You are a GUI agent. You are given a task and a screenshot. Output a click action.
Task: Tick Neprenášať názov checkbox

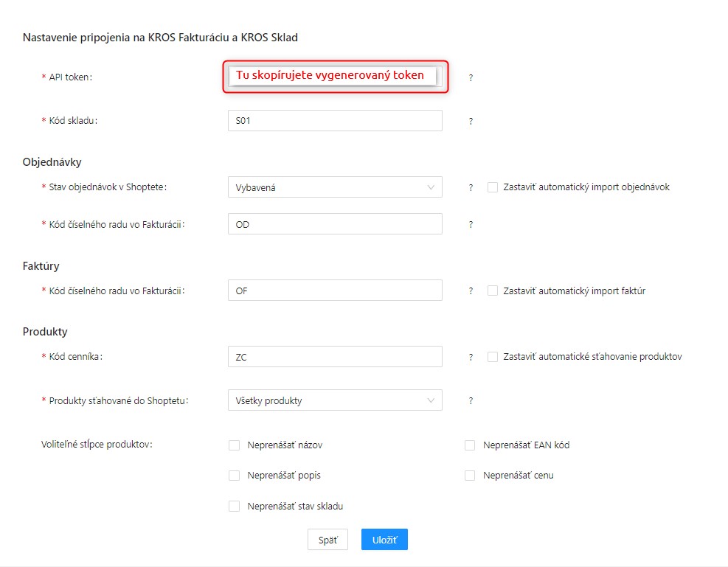coord(235,445)
